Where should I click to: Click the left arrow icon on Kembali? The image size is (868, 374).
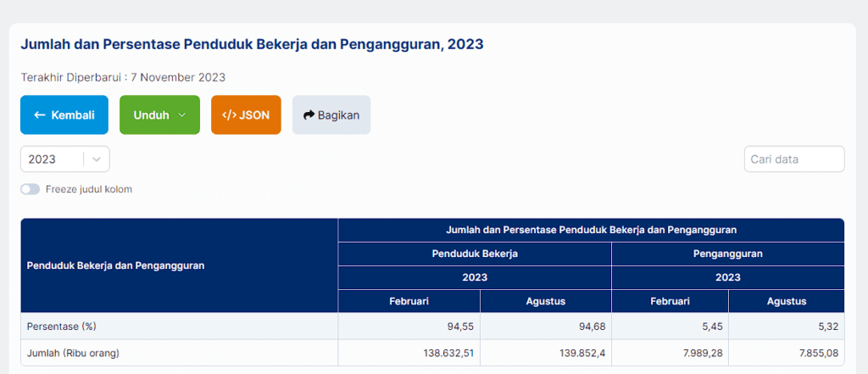coord(40,115)
